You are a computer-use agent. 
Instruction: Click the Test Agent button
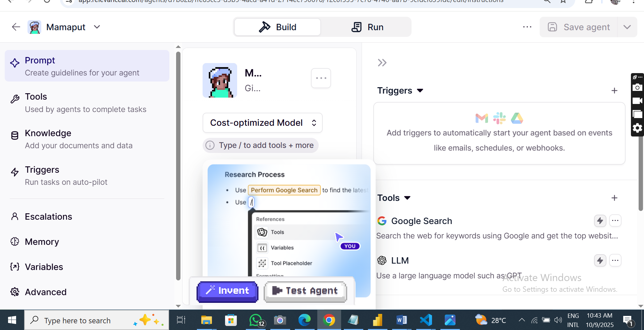click(305, 291)
